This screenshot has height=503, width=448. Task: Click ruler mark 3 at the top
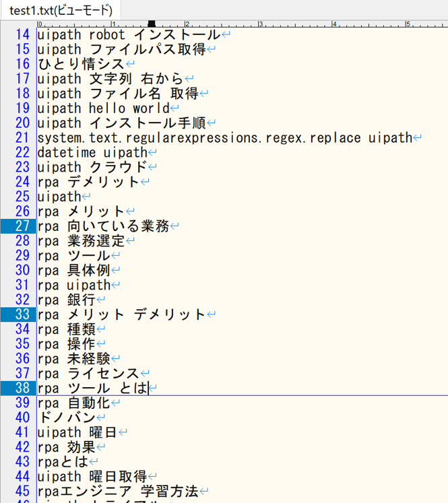point(261,24)
